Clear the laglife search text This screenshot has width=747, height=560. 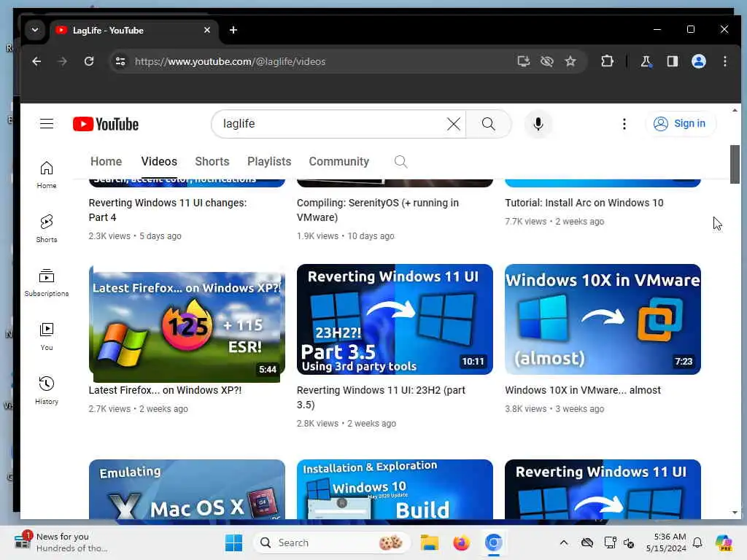(x=454, y=124)
